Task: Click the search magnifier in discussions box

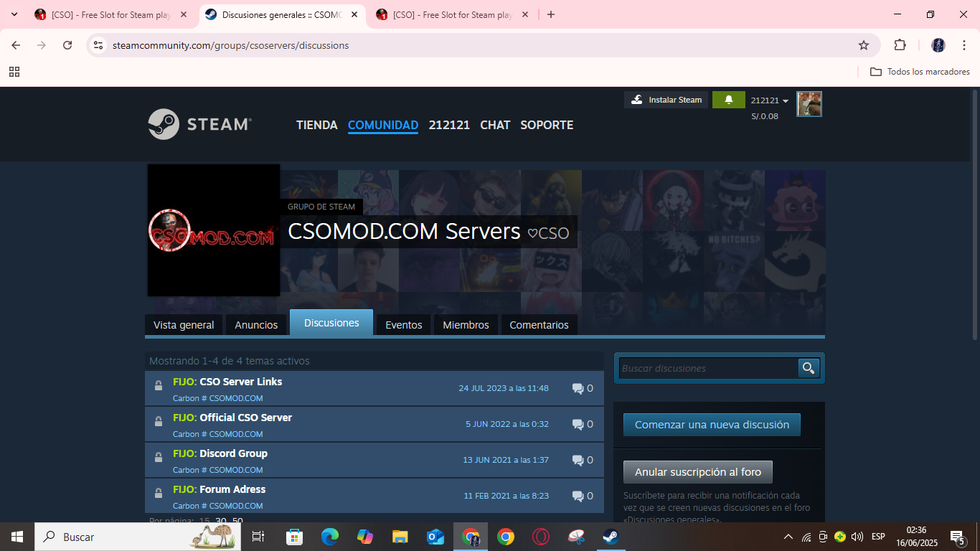Action: [809, 368]
